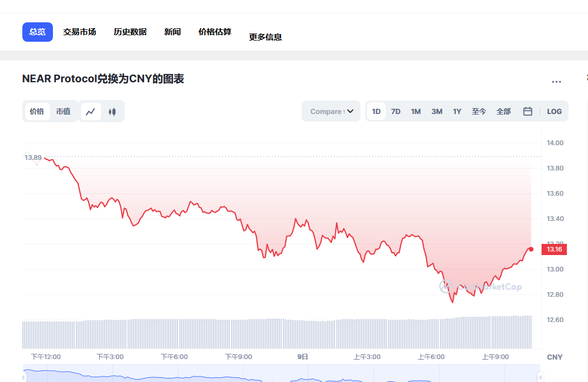Screen dimensions: 588x382
Task: Click current price marker 13.16
Action: (554, 250)
